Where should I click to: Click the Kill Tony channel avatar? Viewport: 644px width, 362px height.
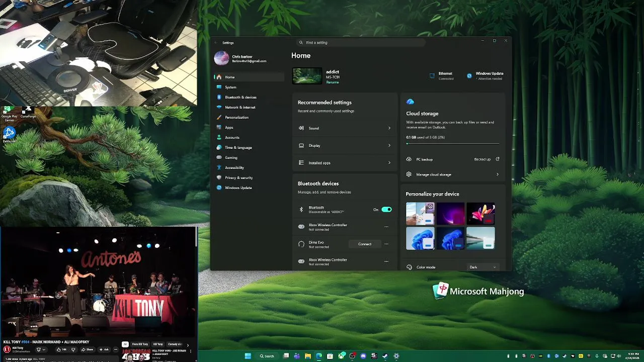7,349
